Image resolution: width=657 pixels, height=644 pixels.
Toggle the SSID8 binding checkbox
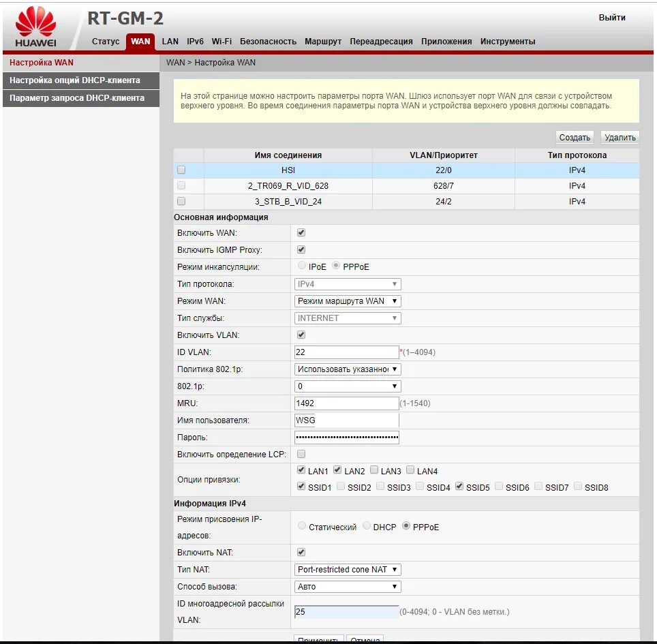[578, 486]
